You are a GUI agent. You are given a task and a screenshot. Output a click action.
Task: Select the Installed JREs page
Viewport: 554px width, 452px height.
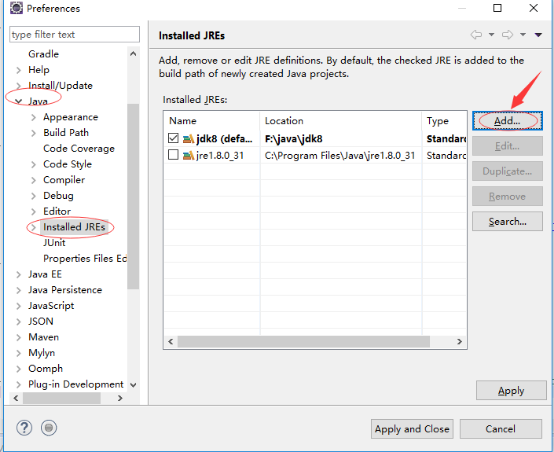pyautogui.click(x=74, y=227)
